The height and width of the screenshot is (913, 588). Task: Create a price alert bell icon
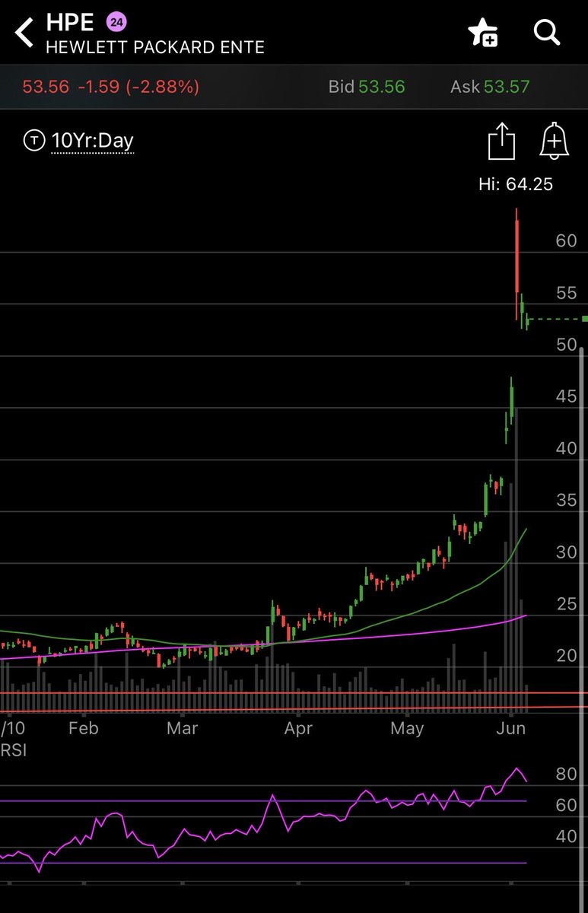tap(555, 142)
